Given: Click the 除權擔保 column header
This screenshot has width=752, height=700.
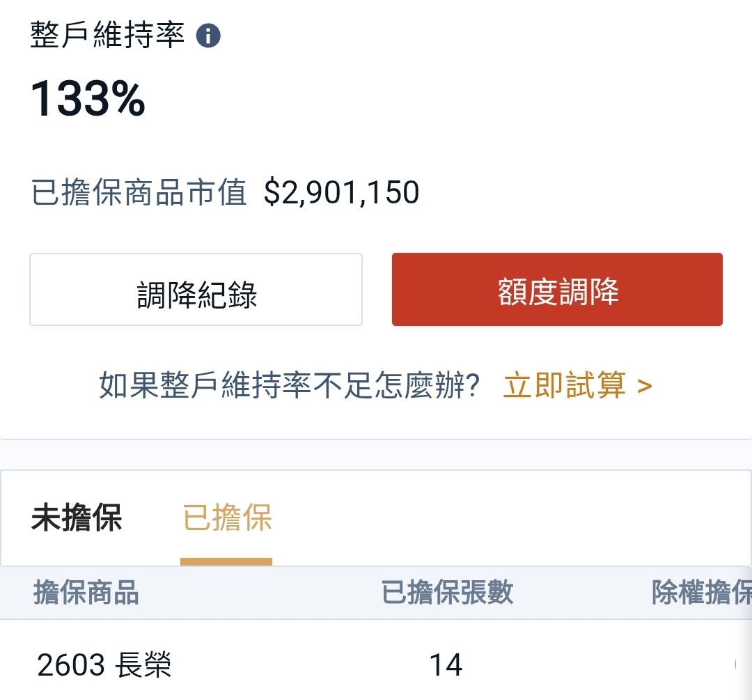Looking at the screenshot, I should pos(700,593).
